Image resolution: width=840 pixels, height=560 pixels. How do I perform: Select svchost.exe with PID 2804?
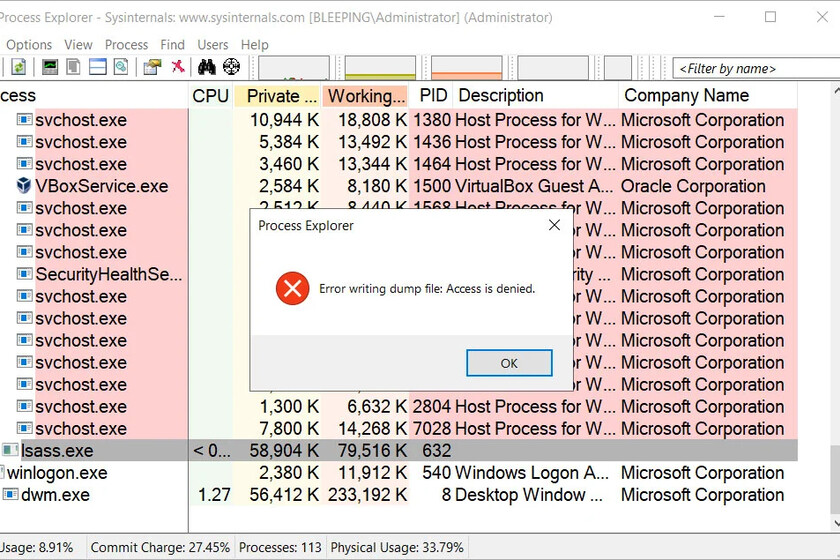(x=399, y=407)
